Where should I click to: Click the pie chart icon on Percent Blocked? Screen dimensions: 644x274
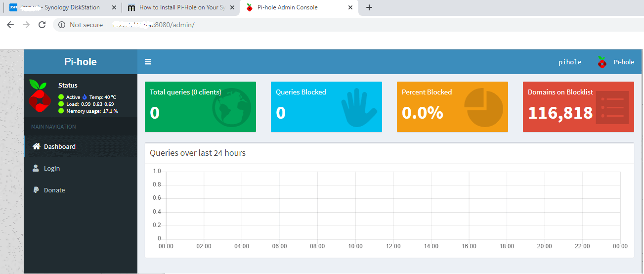(x=483, y=107)
